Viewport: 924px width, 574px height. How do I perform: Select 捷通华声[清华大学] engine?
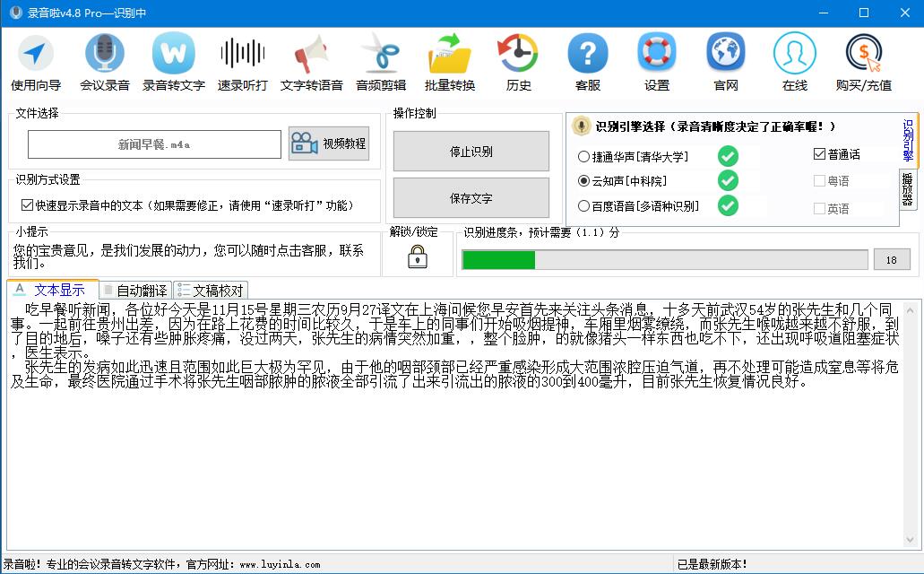click(634, 156)
